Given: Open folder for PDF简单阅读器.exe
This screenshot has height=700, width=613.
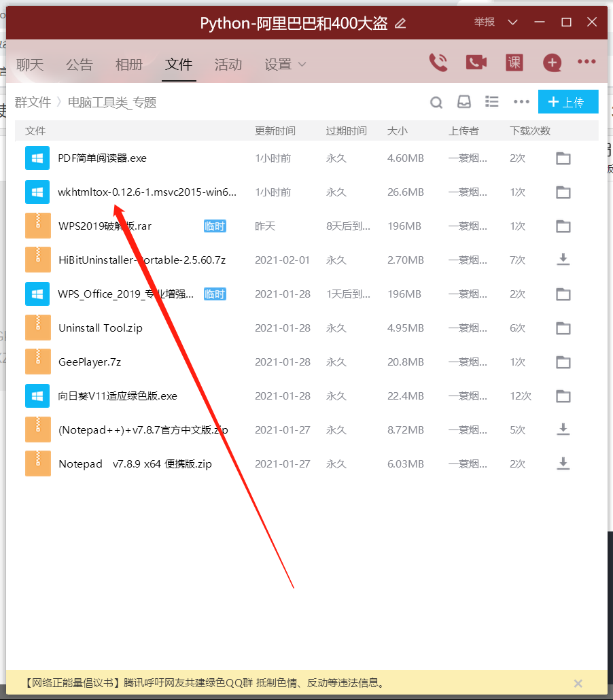Looking at the screenshot, I should point(563,158).
